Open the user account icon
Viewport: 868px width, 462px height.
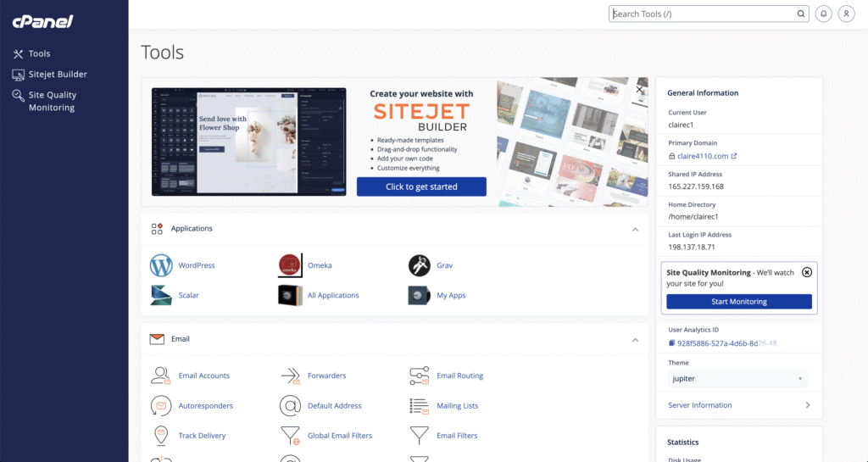[x=847, y=14]
